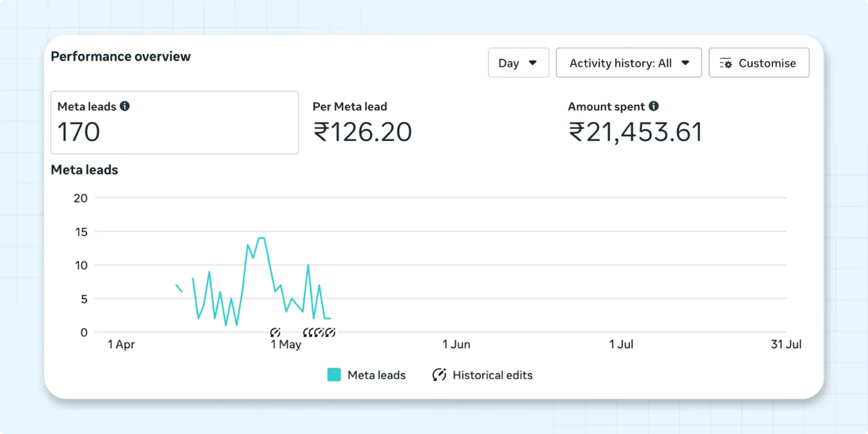The image size is (868, 434).
Task: Open the Day granularity dropdown
Action: [x=518, y=63]
